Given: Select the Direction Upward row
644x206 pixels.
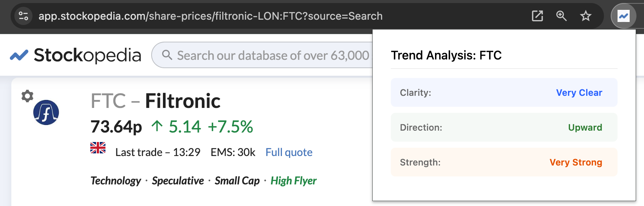Looking at the screenshot, I should point(504,127).
